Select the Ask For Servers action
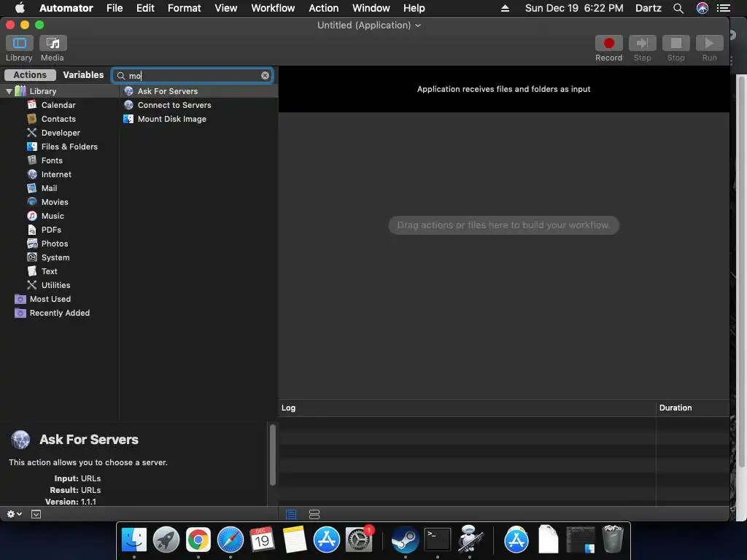This screenshot has width=747, height=560. [x=198, y=91]
